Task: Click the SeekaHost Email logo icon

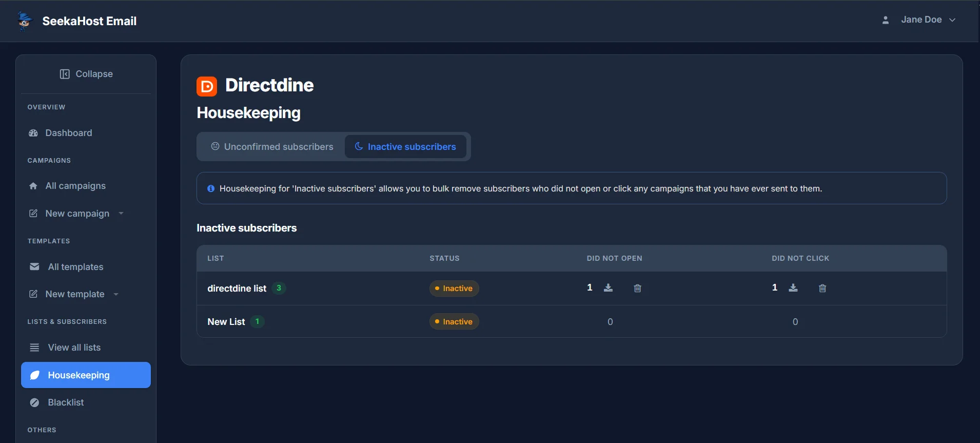Action: (24, 21)
